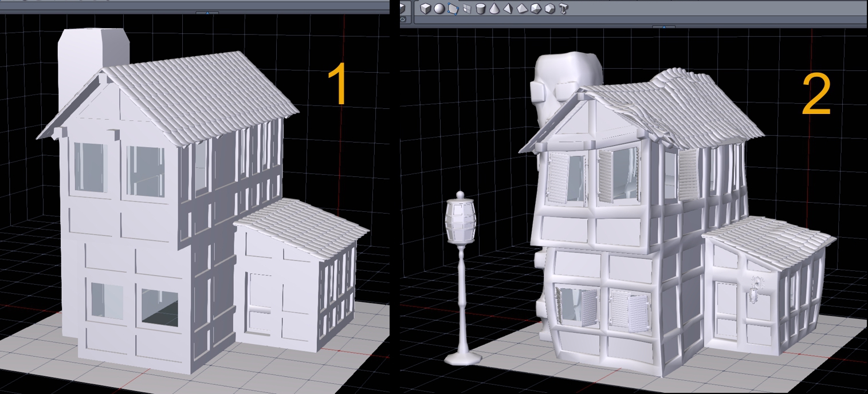Image resolution: width=868 pixels, height=394 pixels.
Task: Select the dodecahedron primitive tool
Action: 549,9
